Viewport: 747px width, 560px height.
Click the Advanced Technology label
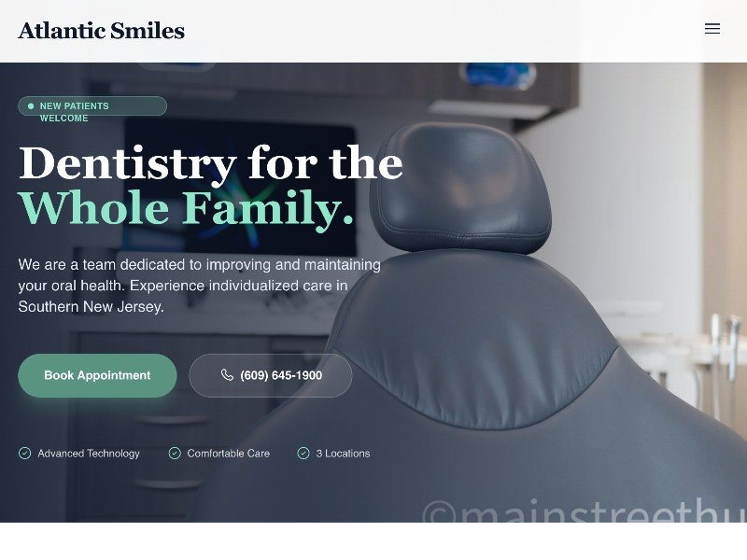click(89, 454)
